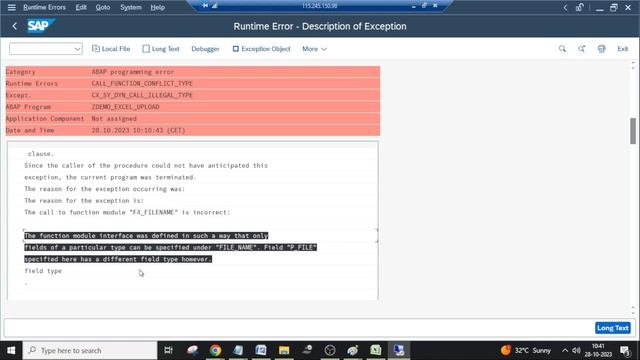Expand the More dropdown menu

point(314,49)
